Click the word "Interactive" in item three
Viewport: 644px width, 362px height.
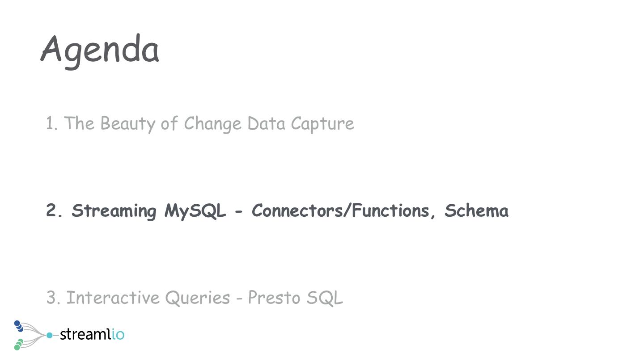tap(113, 298)
